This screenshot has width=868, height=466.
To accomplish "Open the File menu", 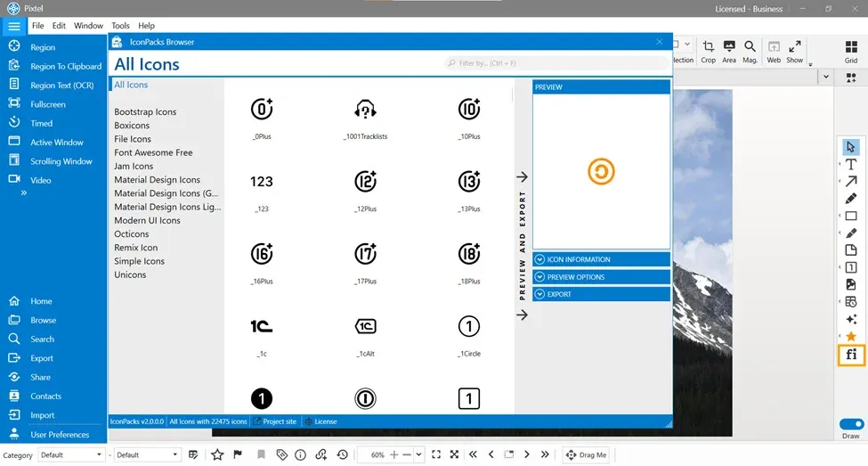I will point(37,26).
